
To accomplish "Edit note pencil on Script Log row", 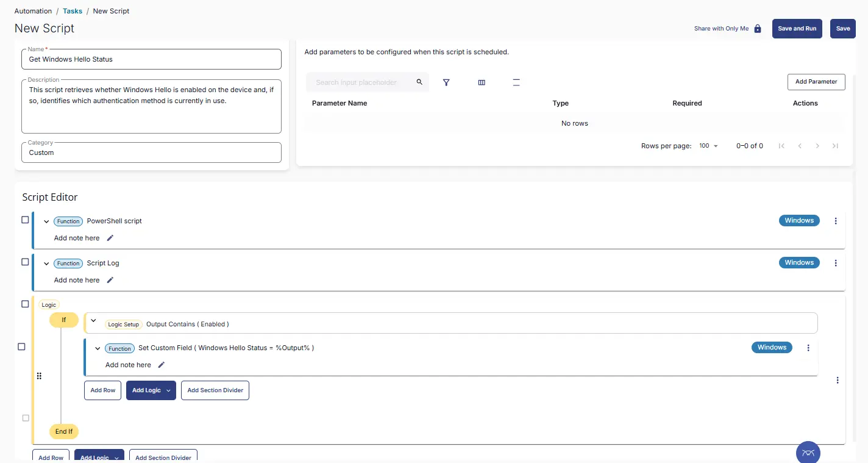I will pos(110,280).
